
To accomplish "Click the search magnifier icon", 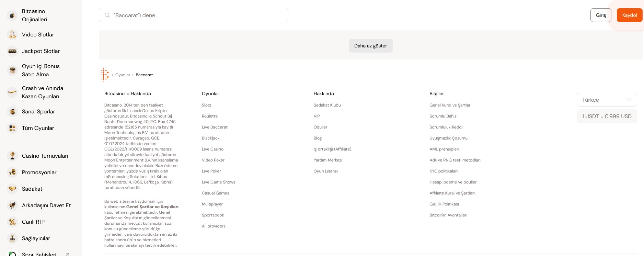I will point(107,15).
